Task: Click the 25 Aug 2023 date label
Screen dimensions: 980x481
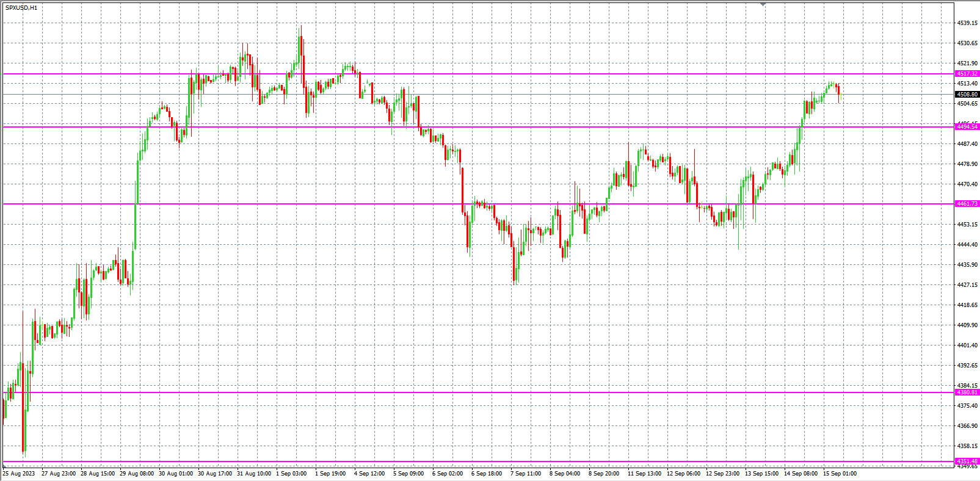Action: point(19,474)
